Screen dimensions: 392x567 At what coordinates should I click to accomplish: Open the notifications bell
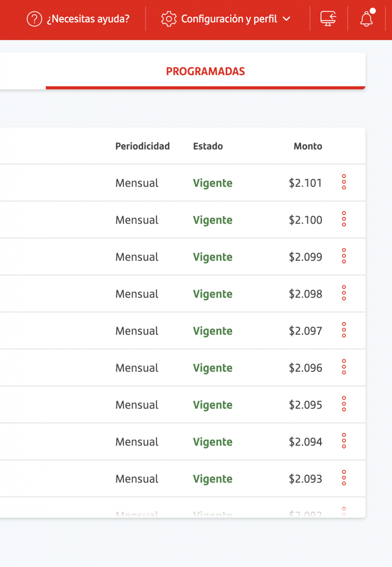367,19
